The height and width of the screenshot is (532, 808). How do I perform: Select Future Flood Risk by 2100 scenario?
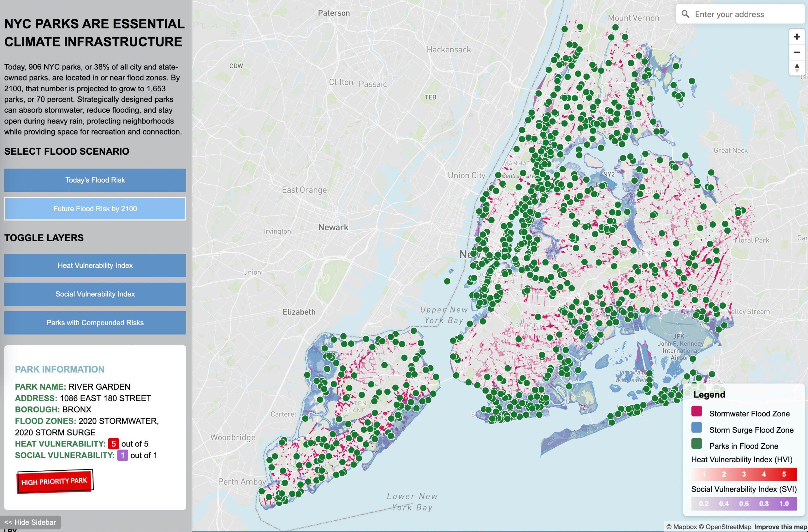pos(95,209)
